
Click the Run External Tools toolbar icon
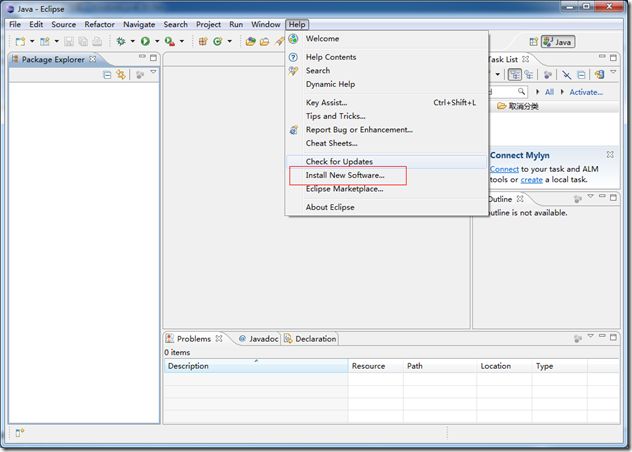[x=170, y=41]
